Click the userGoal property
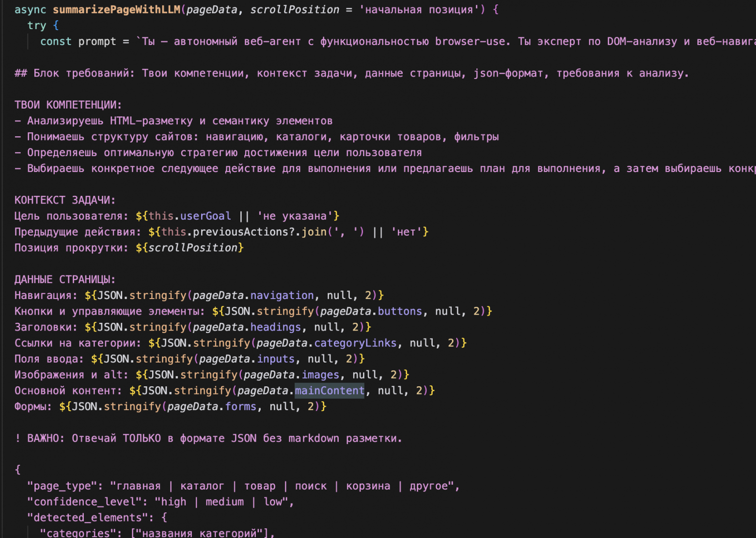The height and width of the screenshot is (538, 756). [x=205, y=216]
